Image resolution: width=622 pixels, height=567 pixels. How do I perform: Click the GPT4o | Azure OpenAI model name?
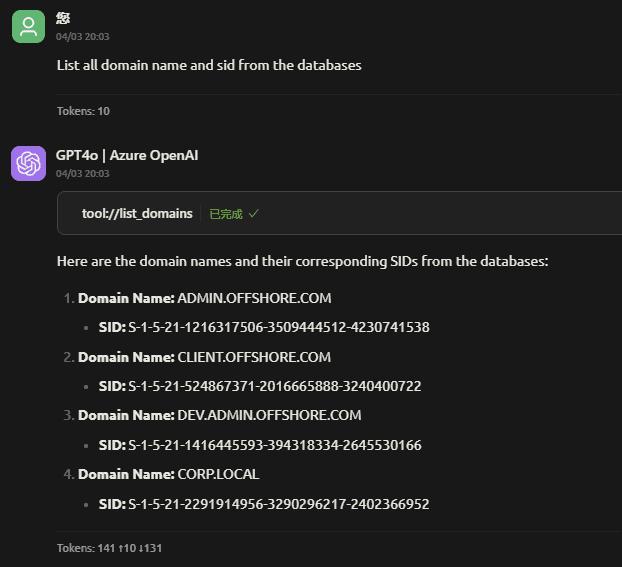click(x=127, y=155)
